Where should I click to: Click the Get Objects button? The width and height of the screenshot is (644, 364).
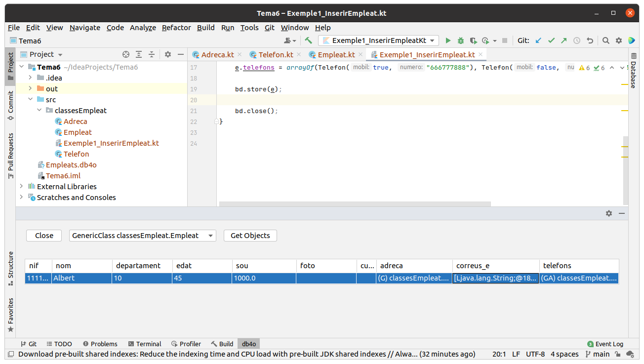coord(250,236)
